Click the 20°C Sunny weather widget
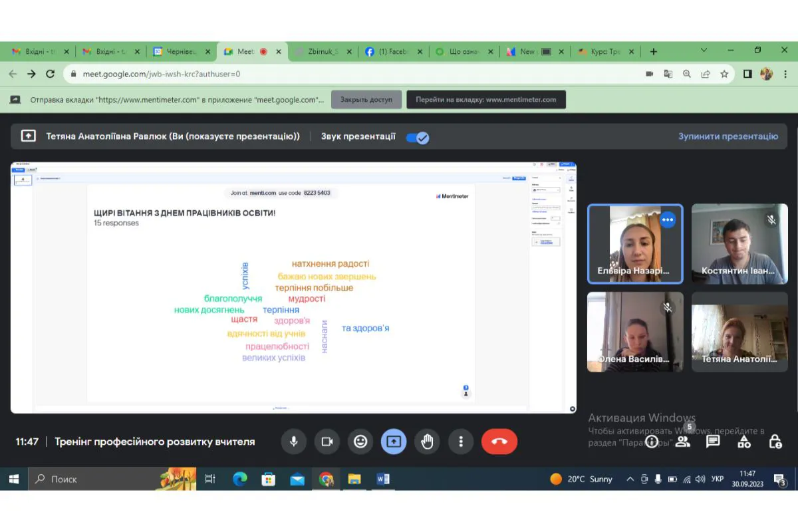 (581, 479)
